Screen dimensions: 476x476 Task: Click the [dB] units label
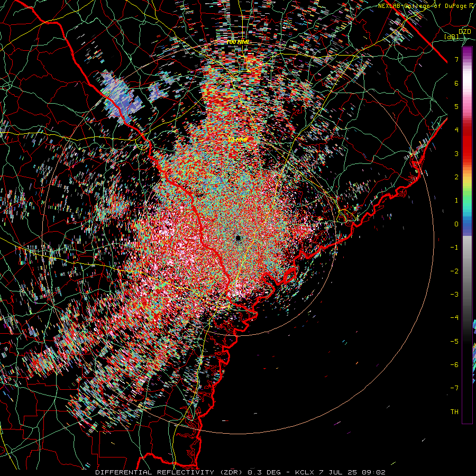coord(451,37)
